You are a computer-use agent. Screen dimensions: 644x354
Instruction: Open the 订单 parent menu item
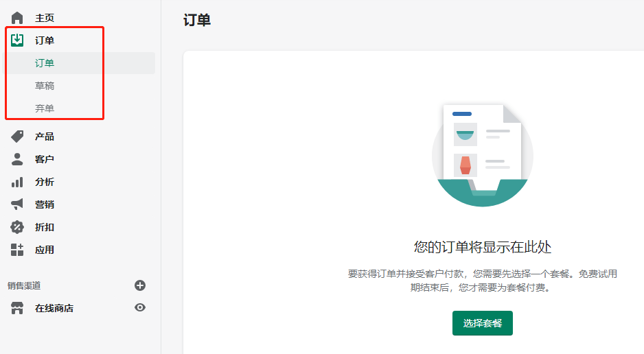tap(45, 40)
